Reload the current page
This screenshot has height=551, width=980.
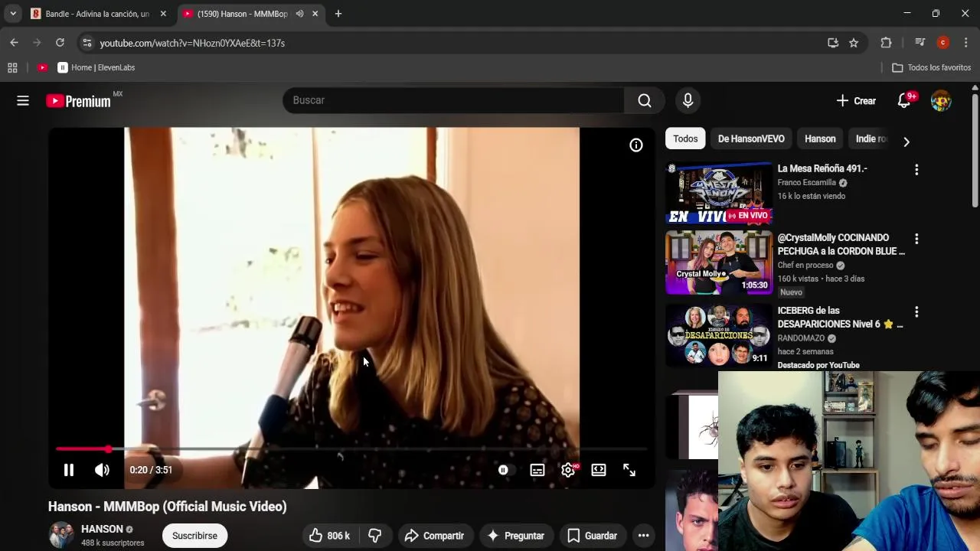(60, 43)
